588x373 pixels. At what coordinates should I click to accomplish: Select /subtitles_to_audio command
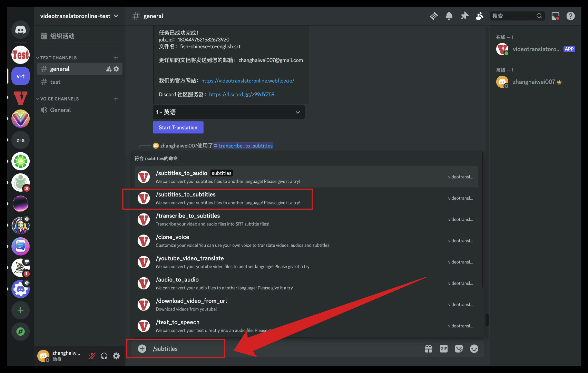pos(306,177)
